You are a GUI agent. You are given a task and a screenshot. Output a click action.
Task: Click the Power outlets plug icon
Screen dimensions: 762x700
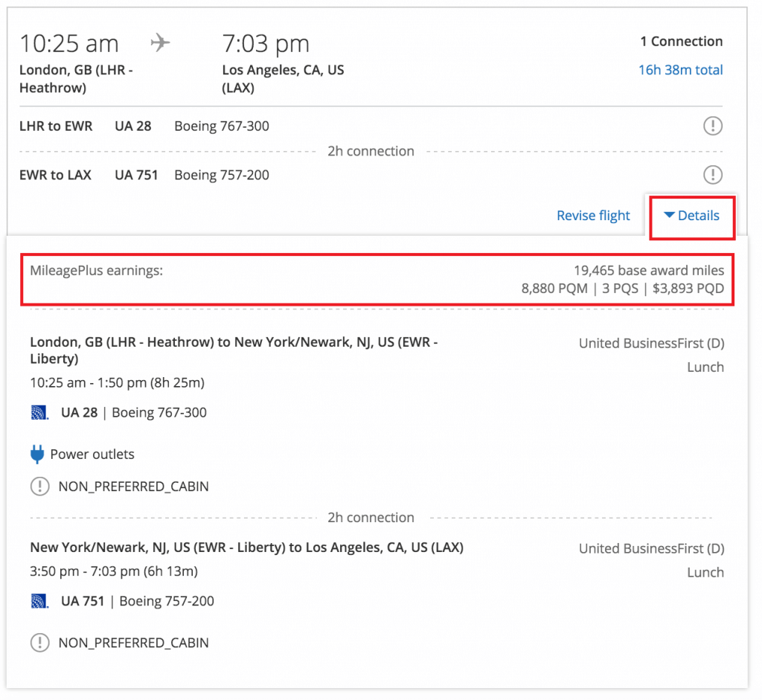click(x=37, y=455)
